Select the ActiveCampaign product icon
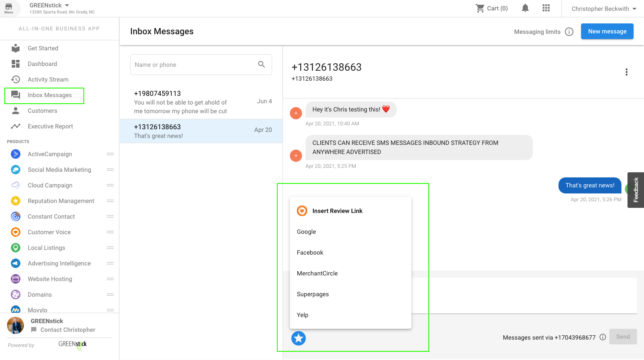This screenshot has height=360, width=644. coord(16,154)
